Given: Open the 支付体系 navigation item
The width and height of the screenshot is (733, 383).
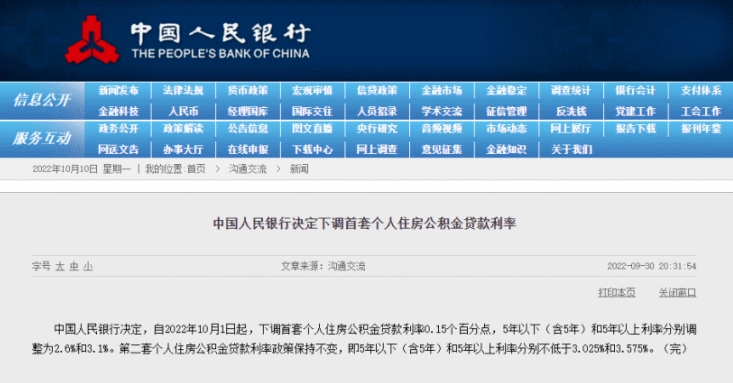Looking at the screenshot, I should tap(701, 91).
